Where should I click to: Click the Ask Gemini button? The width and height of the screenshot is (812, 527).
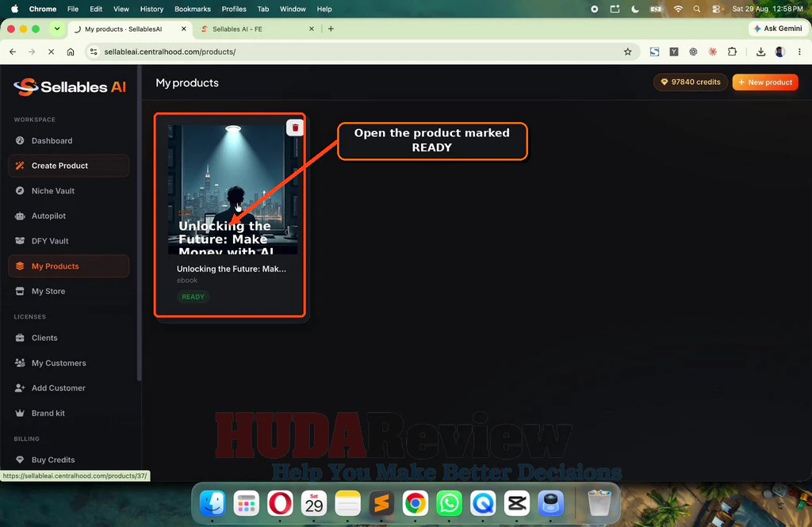point(778,29)
